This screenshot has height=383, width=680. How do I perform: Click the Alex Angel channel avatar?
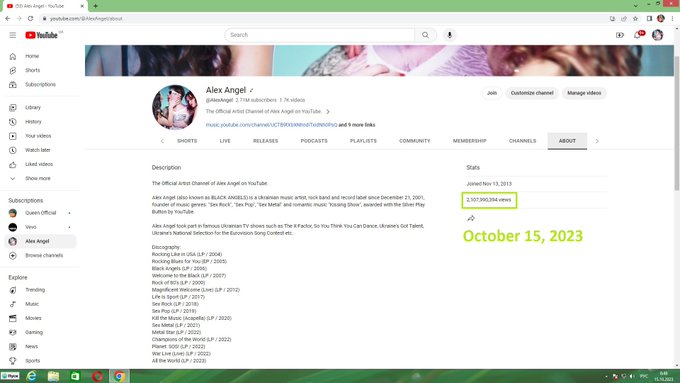point(175,107)
